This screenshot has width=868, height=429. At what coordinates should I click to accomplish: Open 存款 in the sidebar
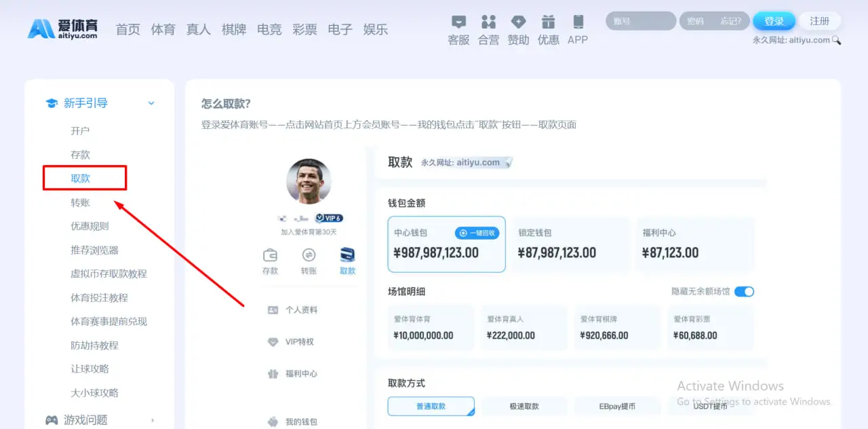[x=80, y=155]
